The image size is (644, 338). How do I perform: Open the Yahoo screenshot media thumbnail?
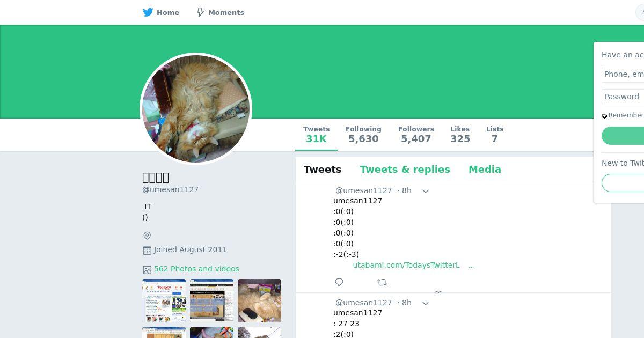[x=164, y=300]
